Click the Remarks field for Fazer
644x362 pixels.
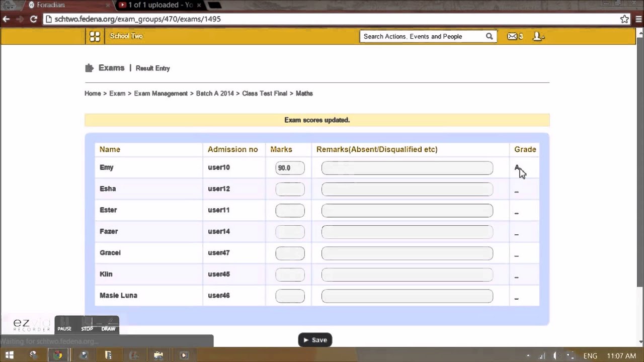point(407,232)
